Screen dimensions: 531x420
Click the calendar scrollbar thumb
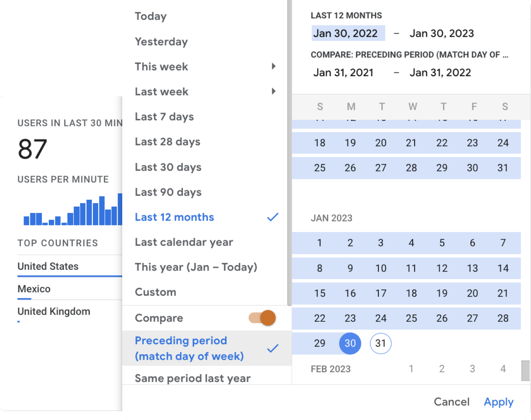(x=526, y=370)
